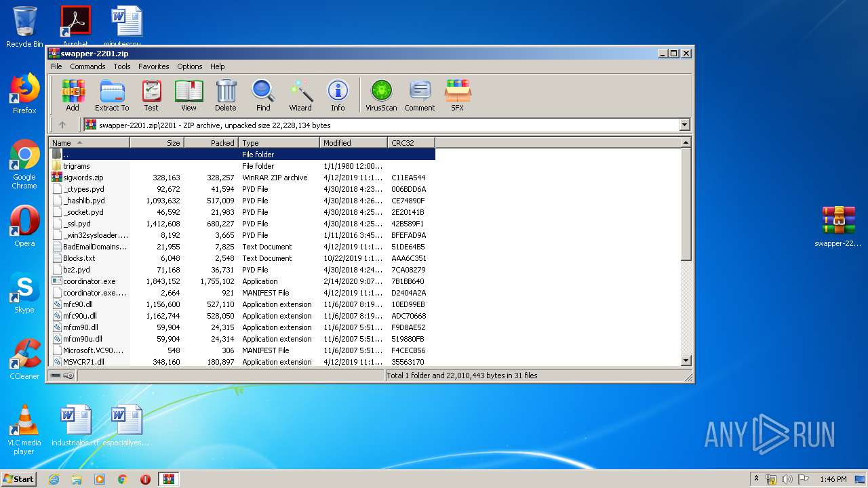Screen dimensions: 868x488
Task: Click the Start button
Action: click(19, 479)
